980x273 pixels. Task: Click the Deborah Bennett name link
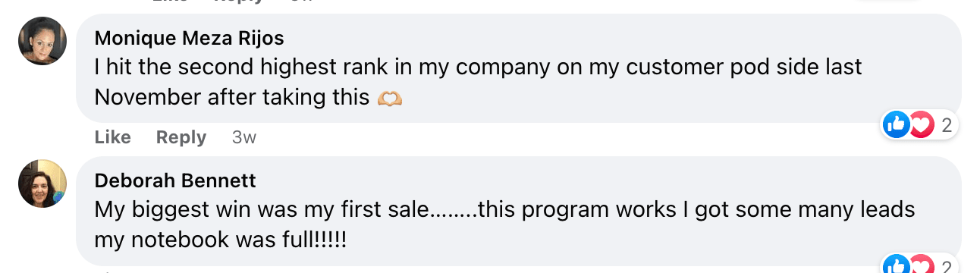(175, 180)
